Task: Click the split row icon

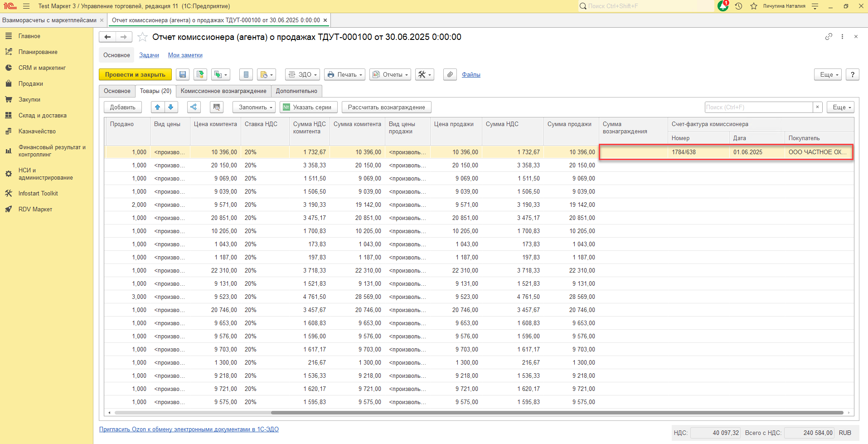Action: tap(194, 107)
